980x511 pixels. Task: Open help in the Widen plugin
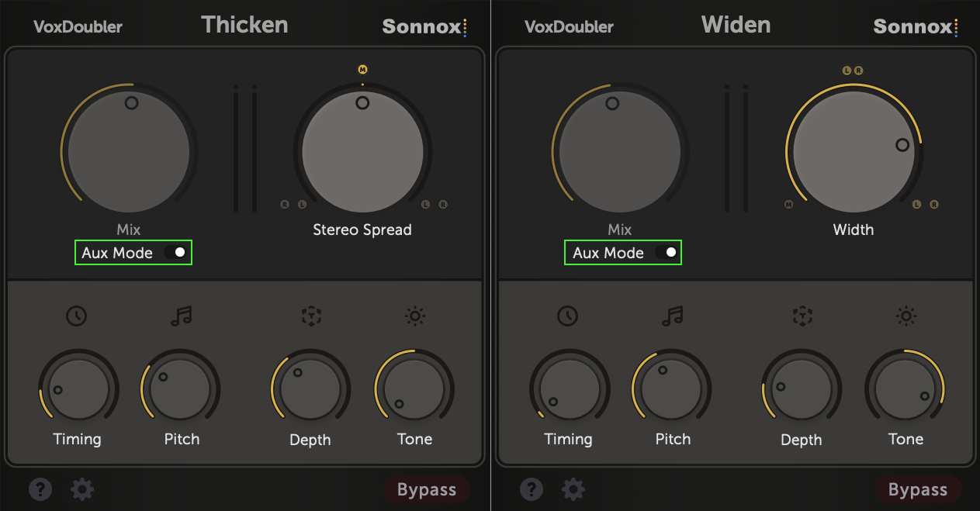click(x=532, y=489)
